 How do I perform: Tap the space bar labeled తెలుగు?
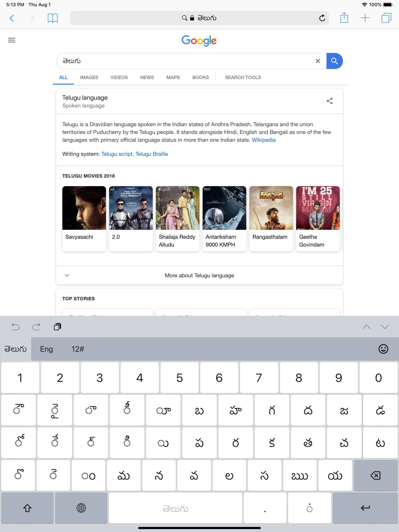(175, 508)
